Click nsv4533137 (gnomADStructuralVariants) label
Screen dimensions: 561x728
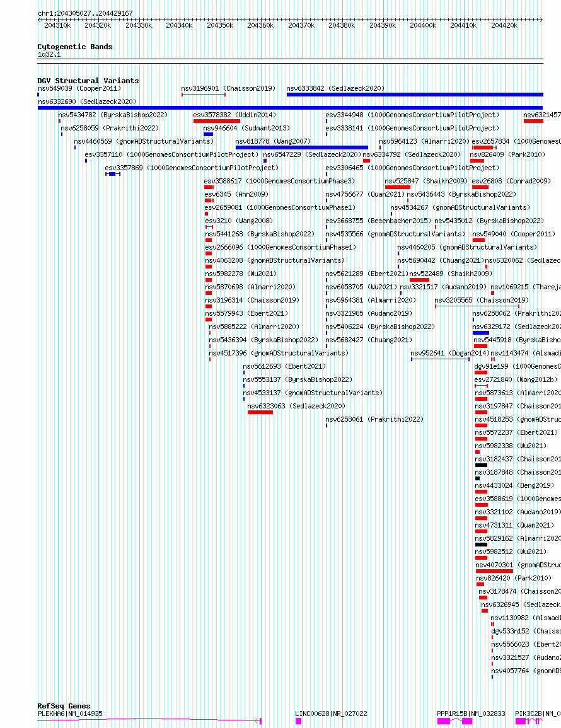[313, 393]
